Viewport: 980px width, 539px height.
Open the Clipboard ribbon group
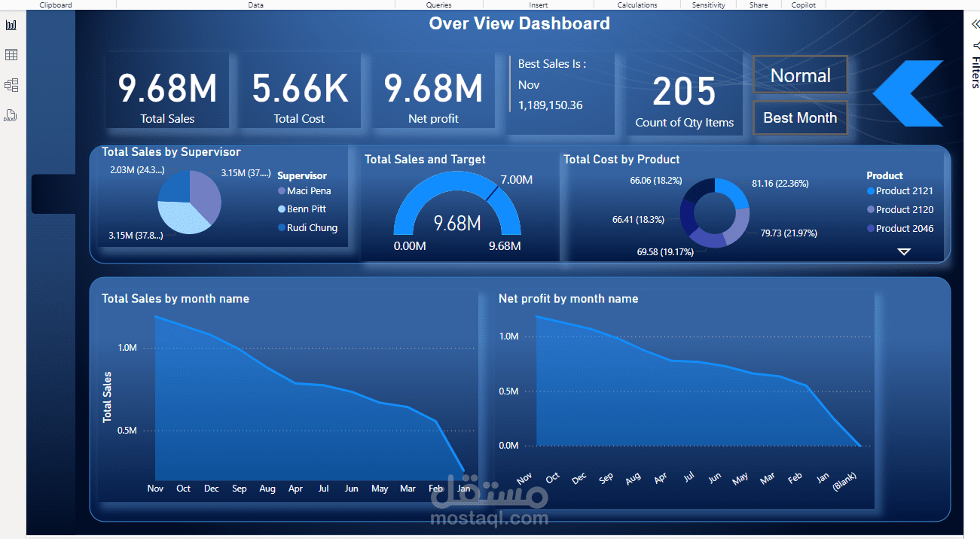click(x=56, y=5)
